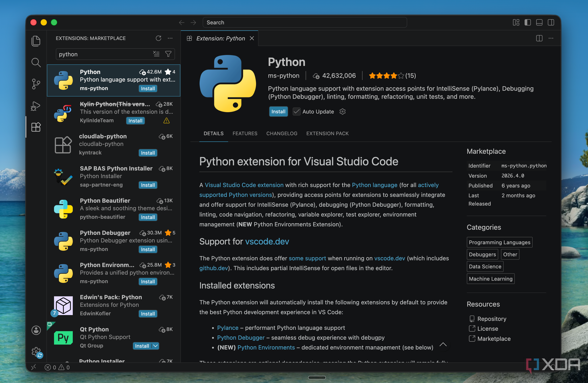
Task: Split the editor to the right
Action: [539, 38]
